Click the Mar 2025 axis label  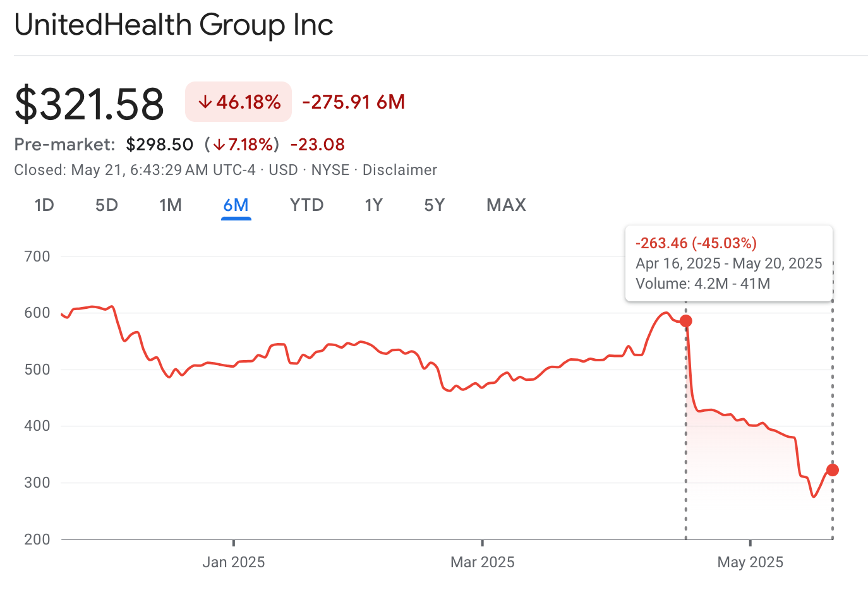pyautogui.click(x=483, y=562)
